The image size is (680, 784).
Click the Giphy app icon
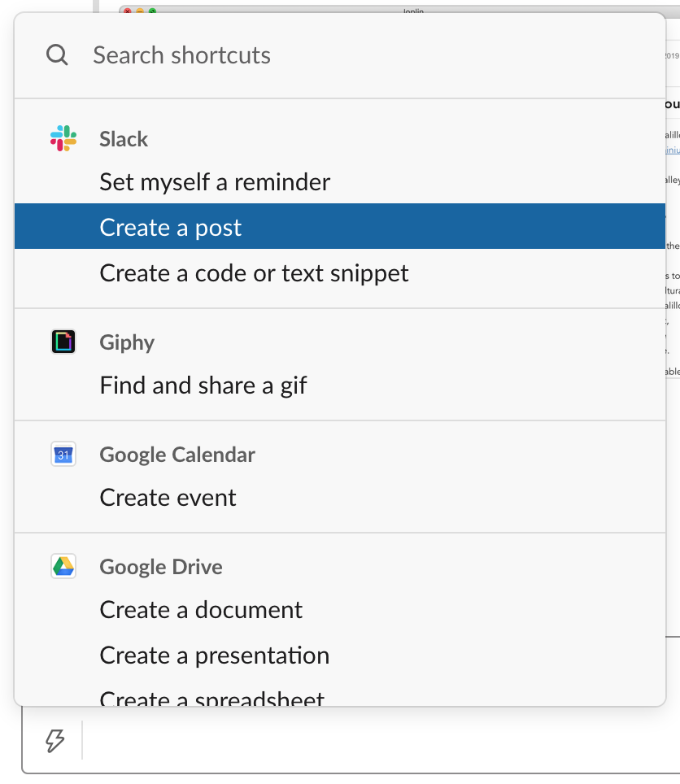click(63, 342)
